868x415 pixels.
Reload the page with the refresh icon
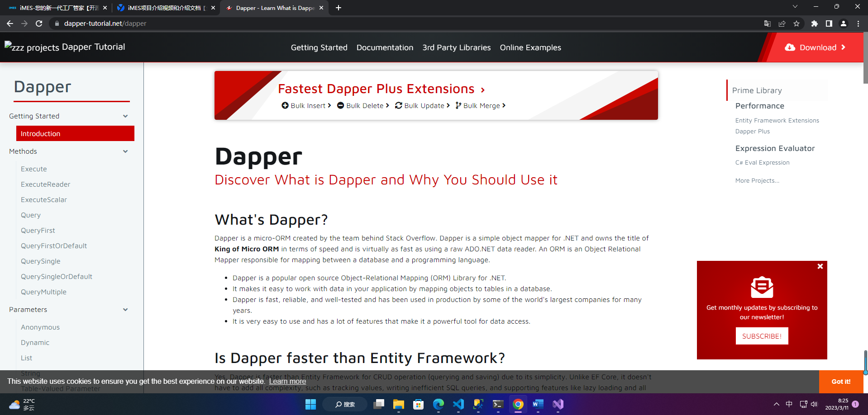click(39, 24)
